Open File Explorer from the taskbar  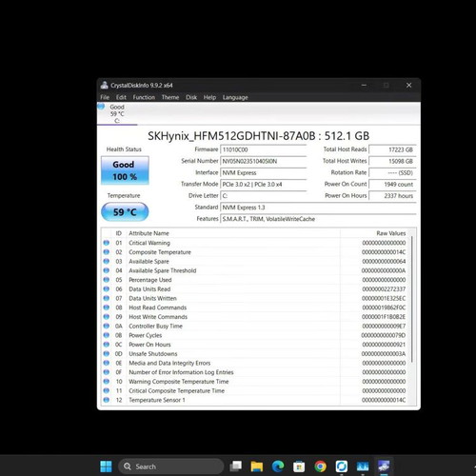[x=257, y=466]
